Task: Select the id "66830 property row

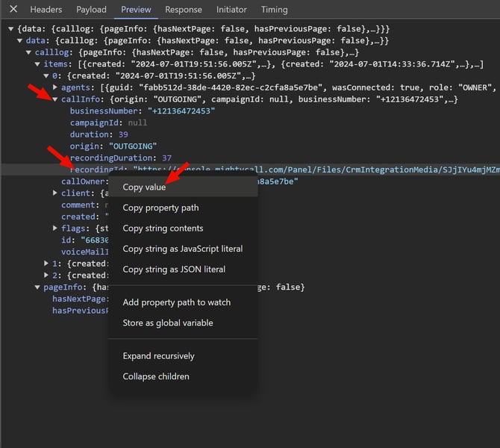Action: (84, 240)
